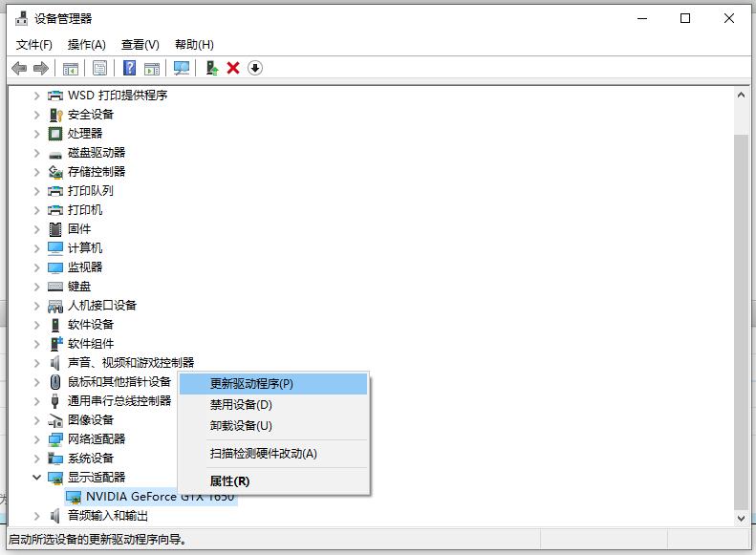This screenshot has width=756, height=555.
Task: Click the vertical scrollbar thumb
Action: (741, 322)
